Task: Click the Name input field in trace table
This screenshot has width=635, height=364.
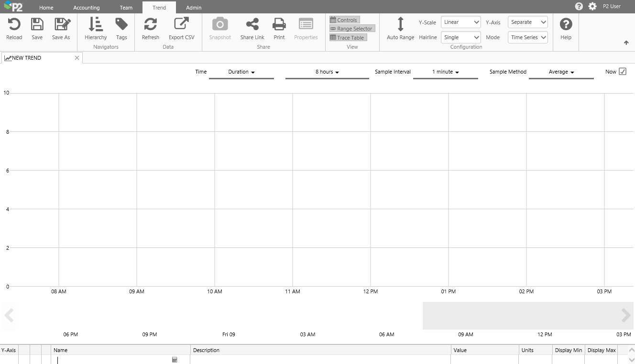Action: pos(113,360)
